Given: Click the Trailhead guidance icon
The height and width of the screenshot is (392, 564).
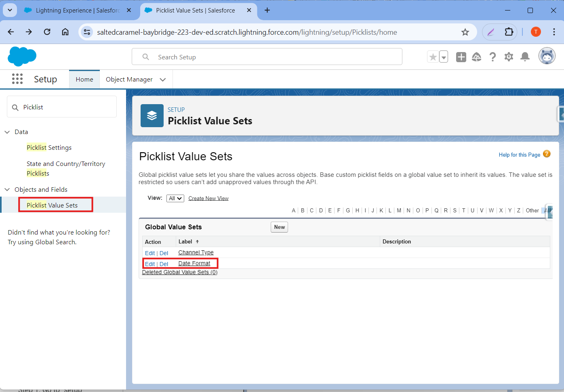Looking at the screenshot, I should pos(477,57).
